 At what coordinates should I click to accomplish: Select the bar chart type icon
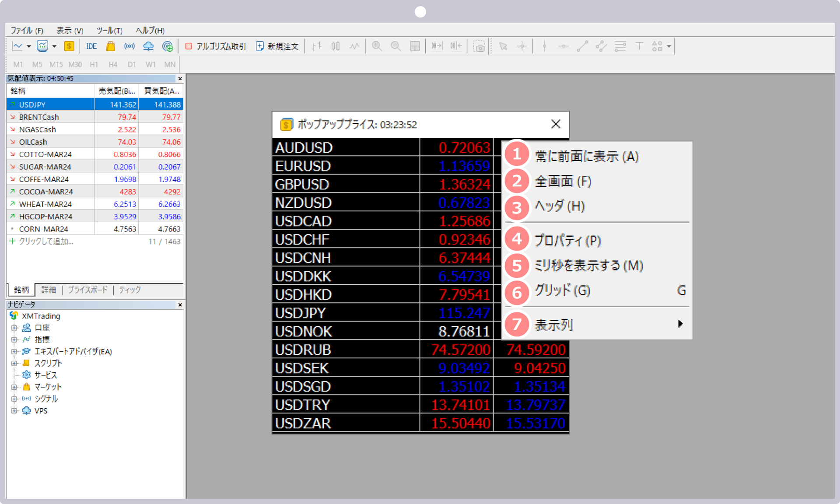(x=316, y=46)
